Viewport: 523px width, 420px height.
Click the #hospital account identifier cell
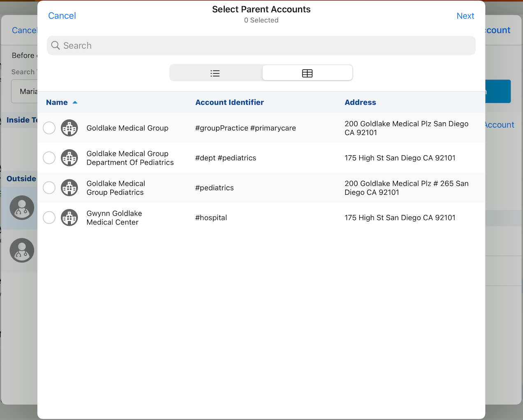coord(211,218)
